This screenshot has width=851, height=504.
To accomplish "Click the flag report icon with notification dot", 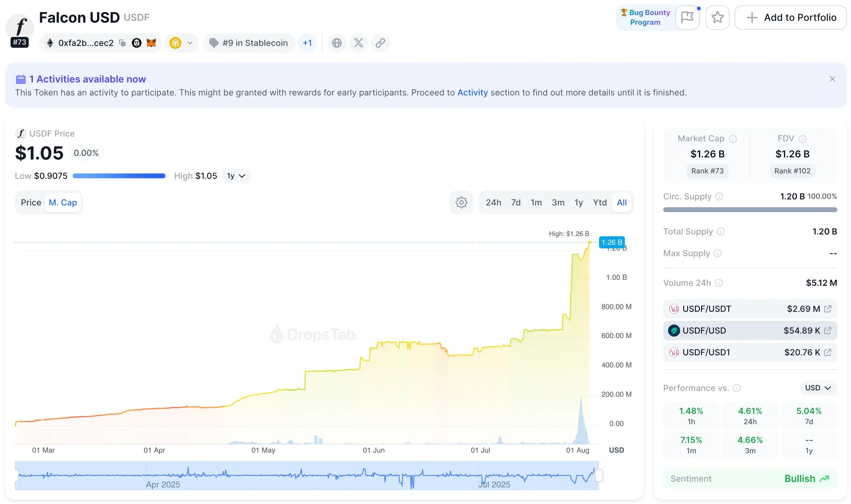I will point(687,17).
